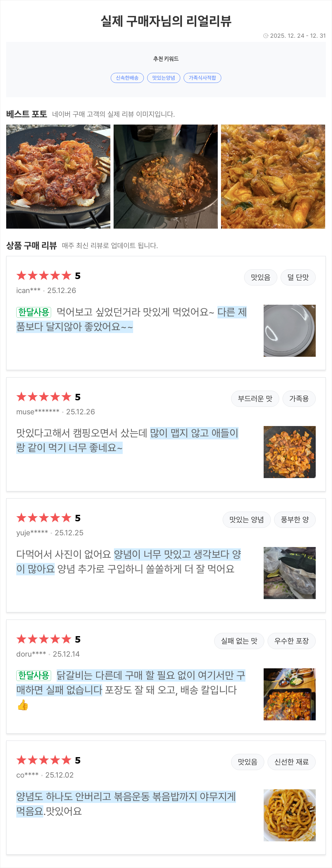Image resolution: width=332 pixels, height=868 pixels.
Task: Open the steaming pan best photo
Action: (x=165, y=177)
